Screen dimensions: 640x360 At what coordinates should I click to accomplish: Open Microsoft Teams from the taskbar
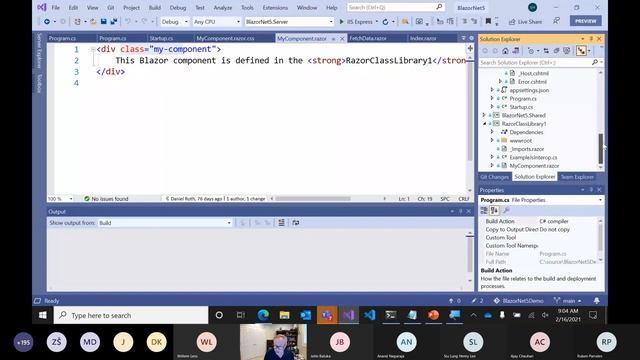(327, 315)
